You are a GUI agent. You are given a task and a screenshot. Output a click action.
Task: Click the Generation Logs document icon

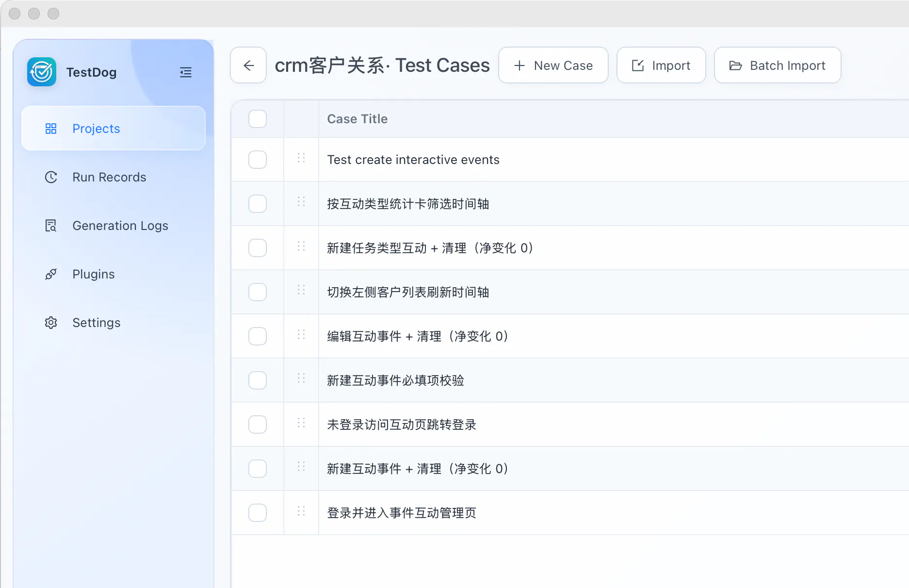[51, 226]
